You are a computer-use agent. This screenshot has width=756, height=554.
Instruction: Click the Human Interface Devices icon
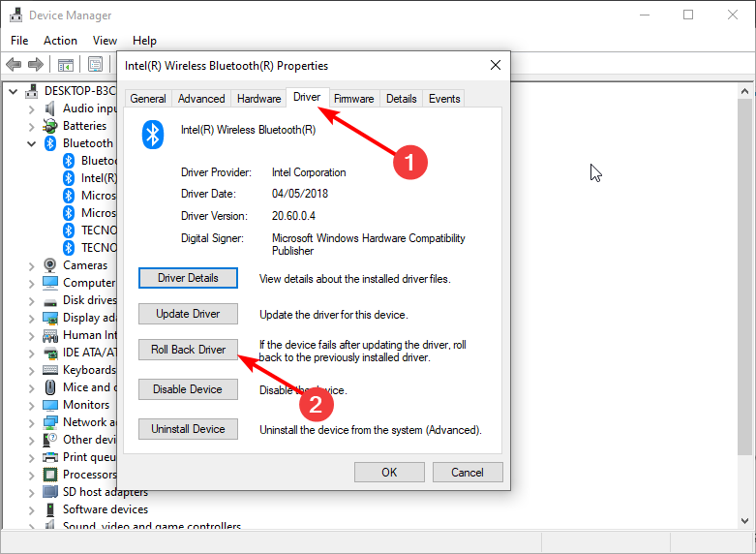click(x=50, y=335)
